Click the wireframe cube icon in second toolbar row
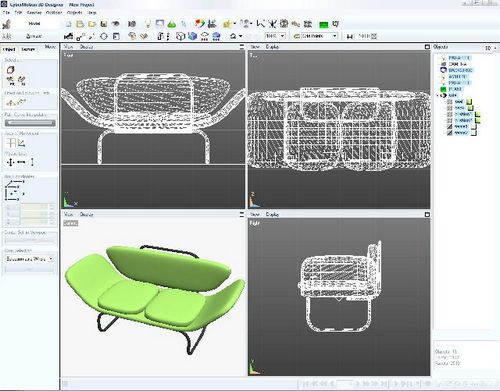The width and height of the screenshot is (500, 391). click(x=180, y=36)
